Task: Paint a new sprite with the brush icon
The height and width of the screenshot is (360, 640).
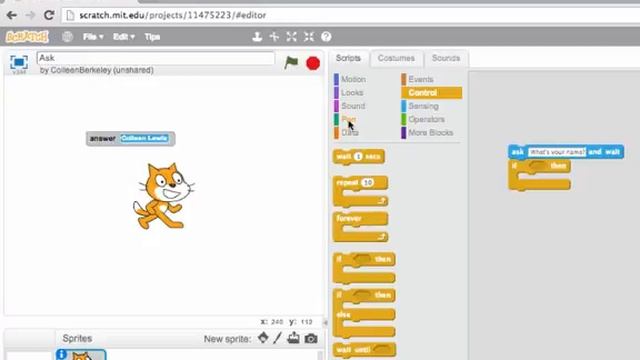Action: point(278,338)
